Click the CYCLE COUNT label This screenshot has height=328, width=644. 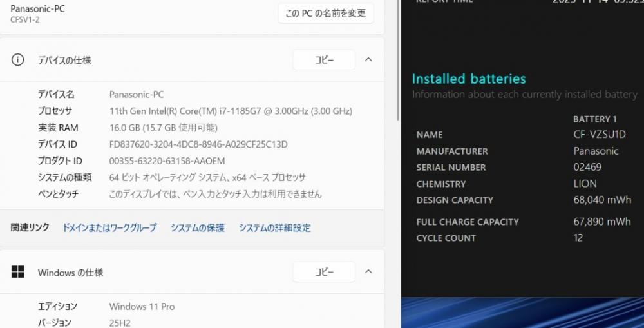446,238
